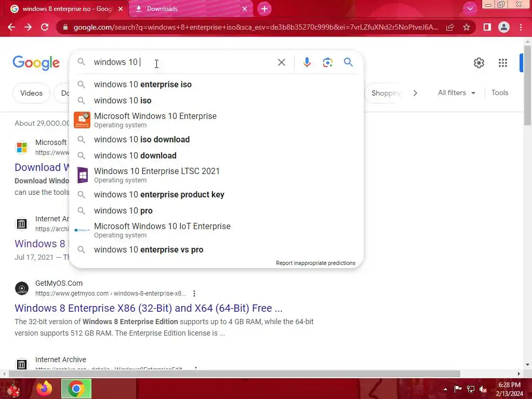Click the share page icon in address bar
Image resolution: width=532 pixels, height=399 pixels.
pyautogui.click(x=450, y=27)
